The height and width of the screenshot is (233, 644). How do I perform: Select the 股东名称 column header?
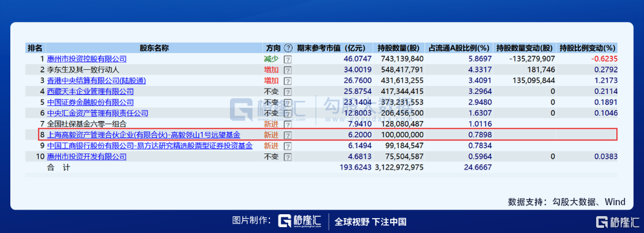(154, 48)
